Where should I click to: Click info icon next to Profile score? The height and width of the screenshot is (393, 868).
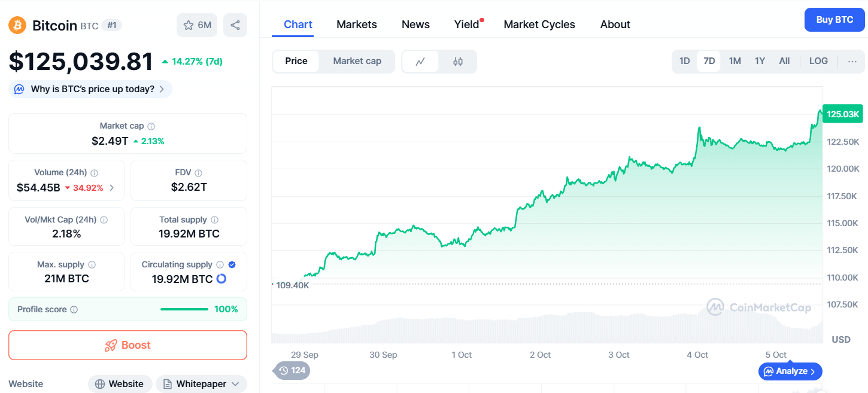pyautogui.click(x=74, y=309)
